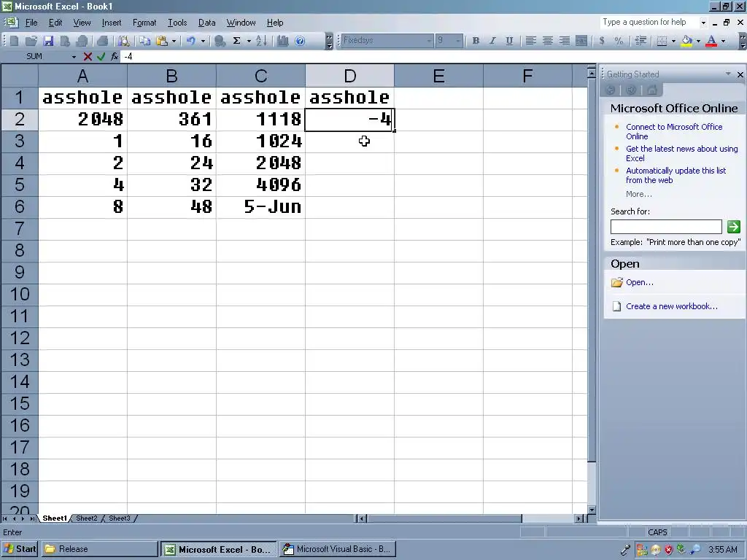Cancel the entry with the red X
Viewport: 747px width, 560px height.
88,57
